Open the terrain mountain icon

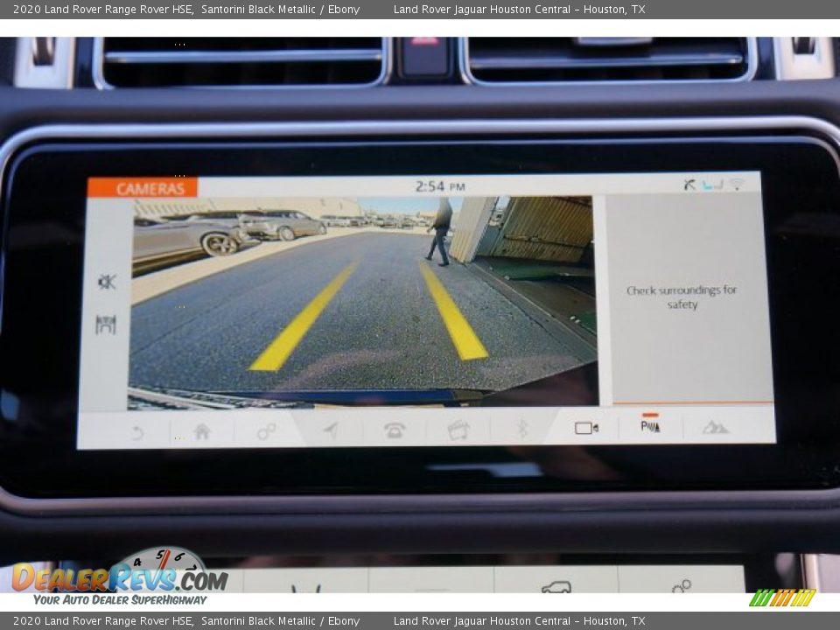point(715,427)
